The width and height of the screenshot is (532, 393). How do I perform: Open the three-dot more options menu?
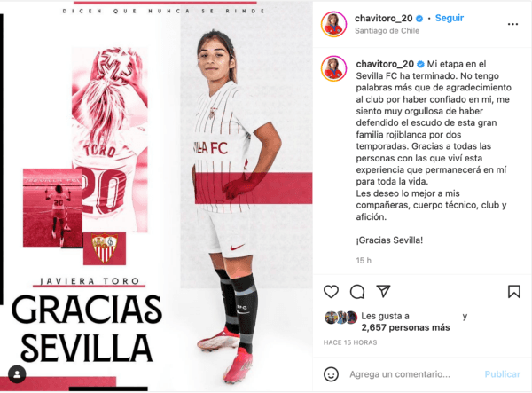512,24
